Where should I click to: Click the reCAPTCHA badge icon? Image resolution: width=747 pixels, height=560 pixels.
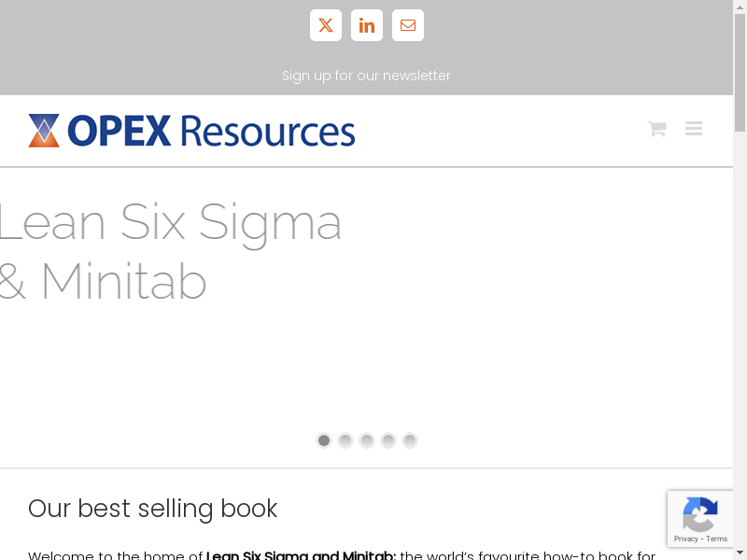[x=700, y=514]
